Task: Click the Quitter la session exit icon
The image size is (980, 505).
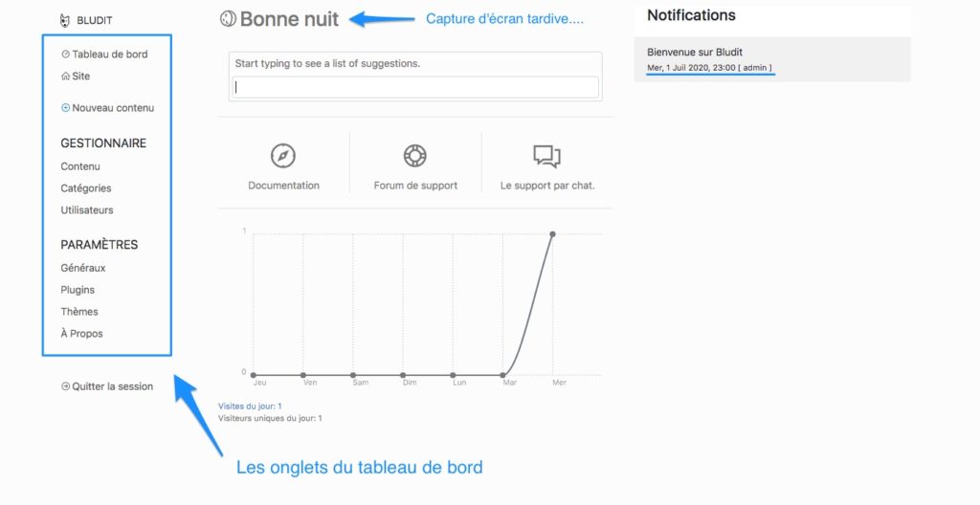Action: click(x=65, y=386)
